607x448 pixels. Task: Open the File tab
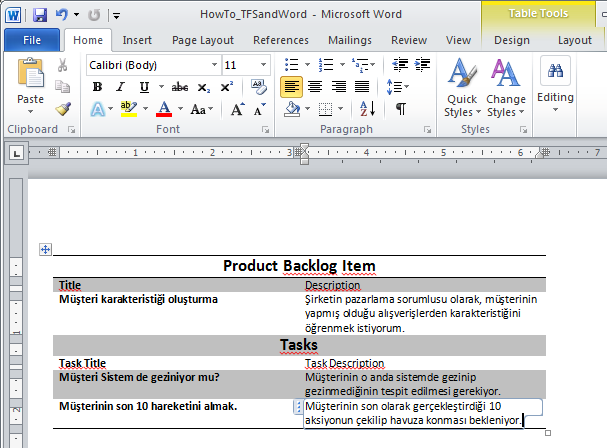click(x=31, y=40)
